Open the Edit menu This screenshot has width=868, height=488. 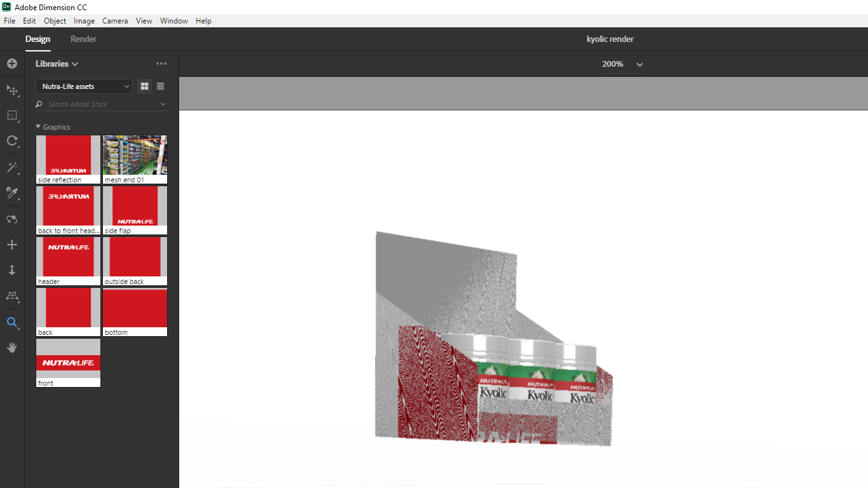(29, 21)
